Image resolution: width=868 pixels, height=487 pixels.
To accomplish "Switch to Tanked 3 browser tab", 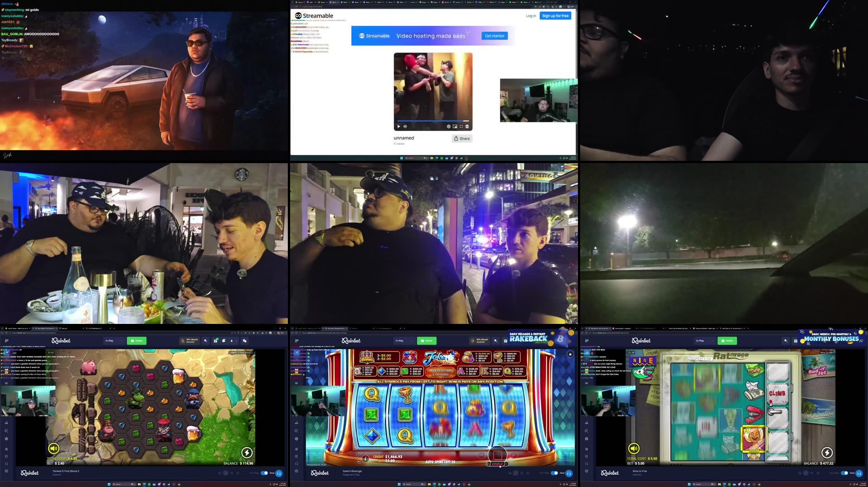I will pos(45,328).
